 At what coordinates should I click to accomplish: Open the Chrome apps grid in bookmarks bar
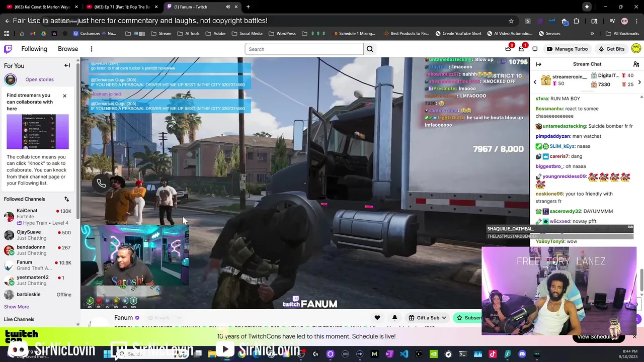click(x=7, y=34)
